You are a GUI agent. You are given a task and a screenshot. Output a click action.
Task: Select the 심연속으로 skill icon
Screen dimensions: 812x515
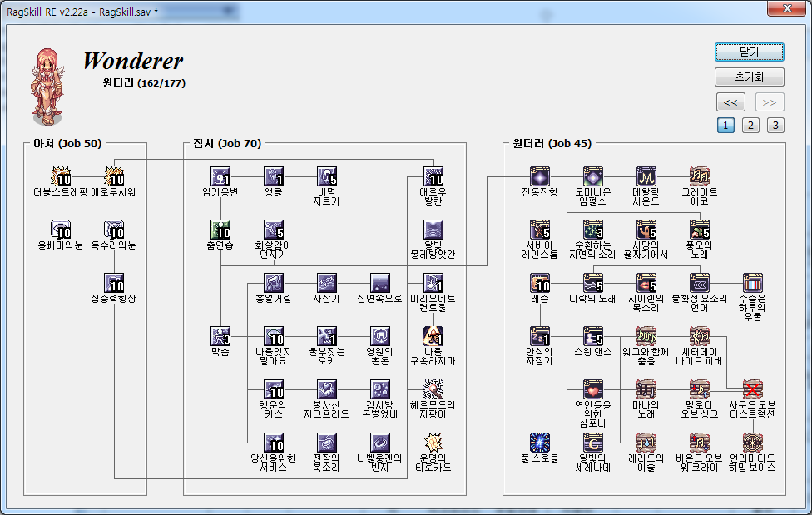pyautogui.click(x=380, y=284)
